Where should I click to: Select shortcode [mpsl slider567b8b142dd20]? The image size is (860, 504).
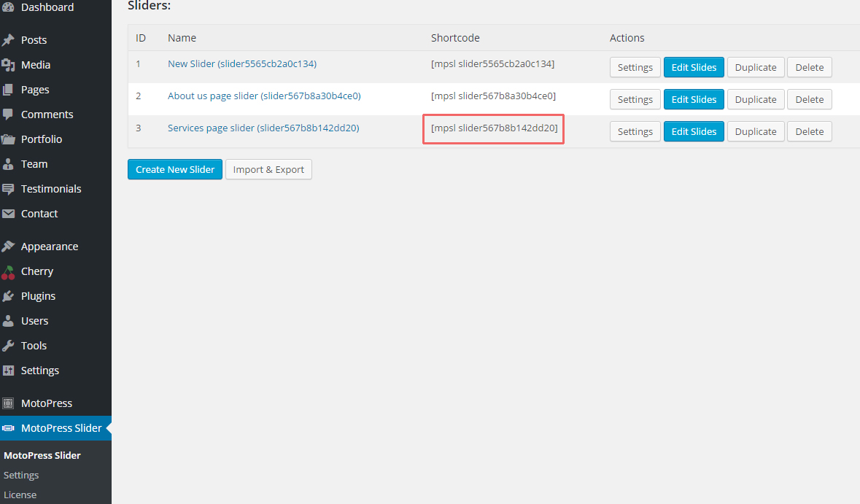[494, 128]
